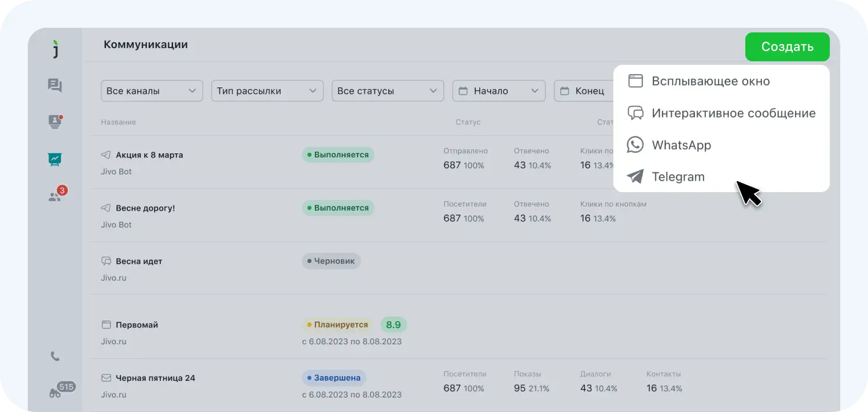Open the 'Начало' date picker dropdown
This screenshot has height=412, width=868.
[498, 90]
